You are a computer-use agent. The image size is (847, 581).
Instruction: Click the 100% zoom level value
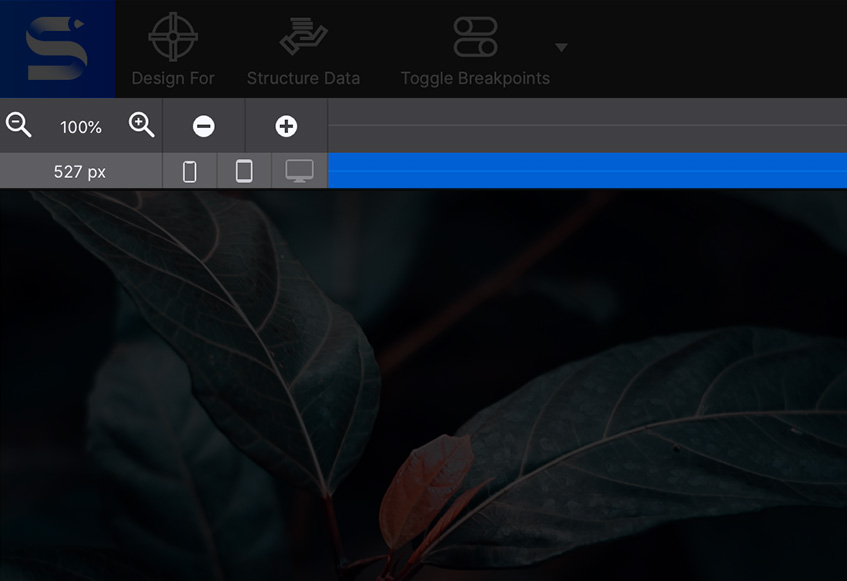point(80,127)
